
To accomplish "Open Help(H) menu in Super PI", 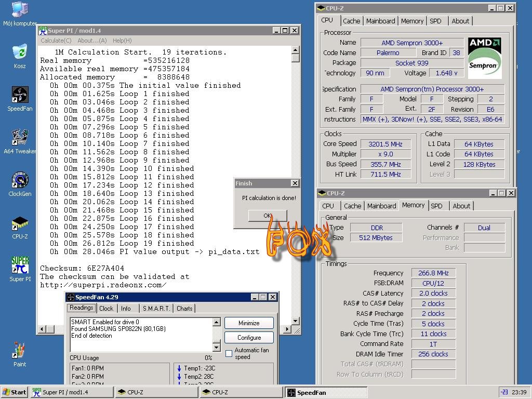I will point(122,41).
